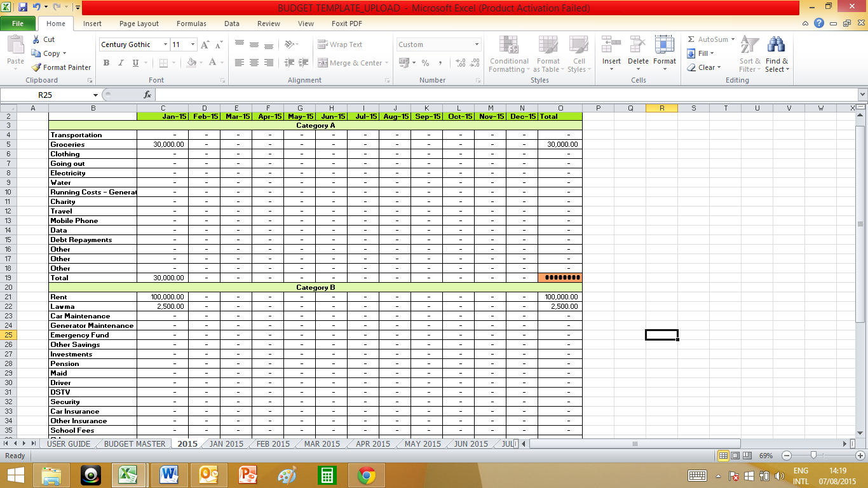Screen dimensions: 868x488
Task: Adjust the zoom slider in status bar
Action: pyautogui.click(x=814, y=456)
